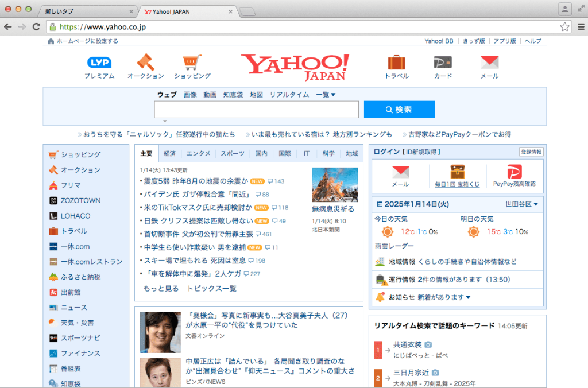This screenshot has height=388, width=588.
Task: Open the 吉野家など PayPayクーポン promo link
Action: pos(459,134)
